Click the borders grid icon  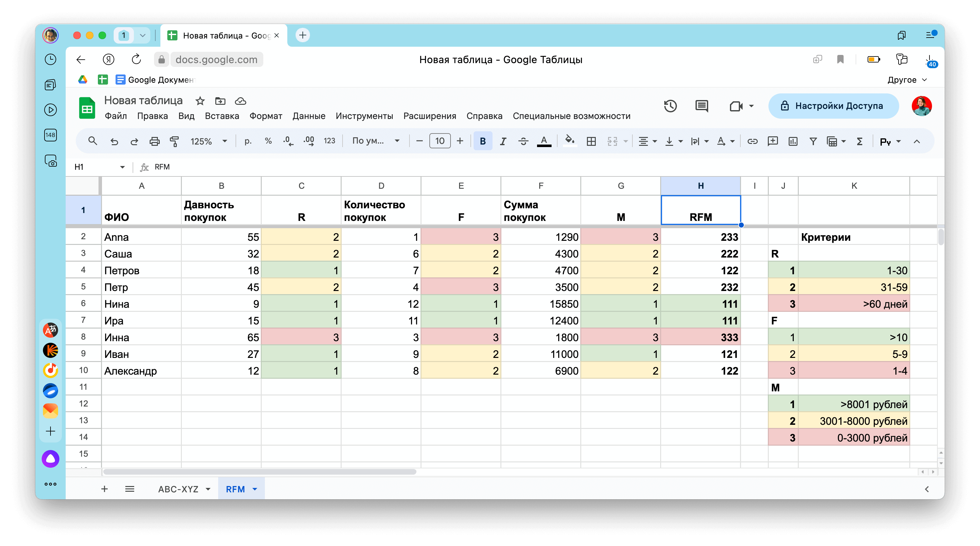[x=591, y=141]
